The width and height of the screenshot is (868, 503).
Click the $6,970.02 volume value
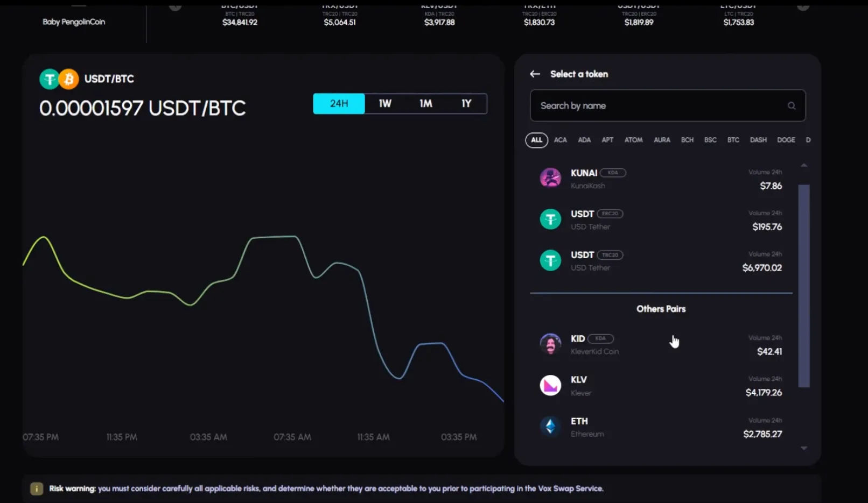coord(762,268)
